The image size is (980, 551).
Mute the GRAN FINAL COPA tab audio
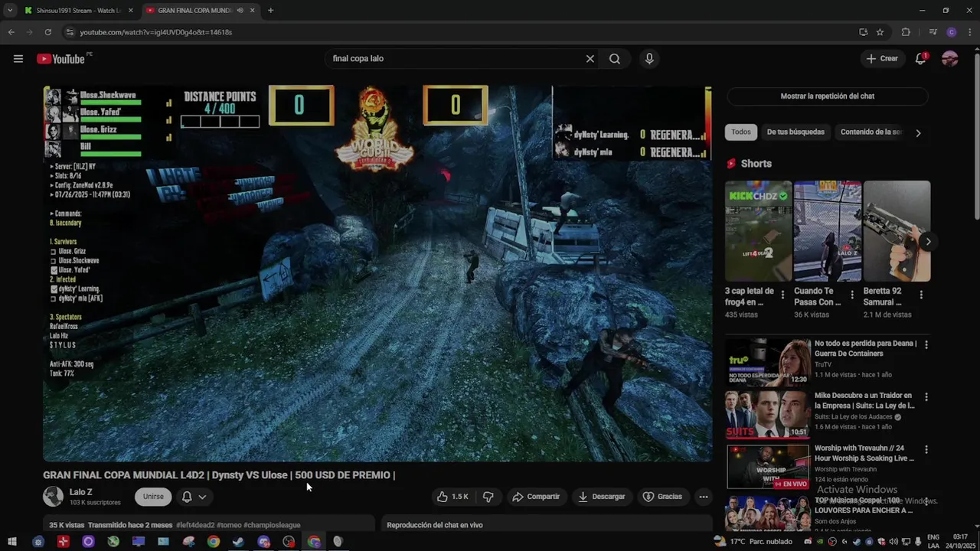coord(240,11)
